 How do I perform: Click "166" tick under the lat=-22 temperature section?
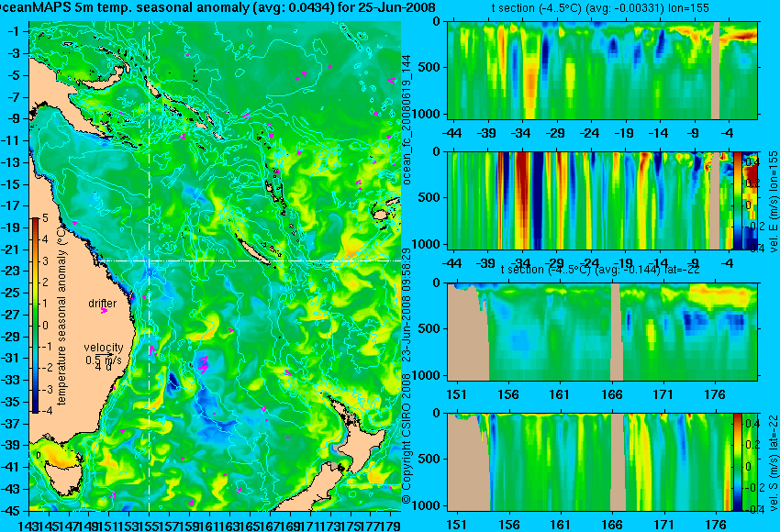(x=612, y=394)
